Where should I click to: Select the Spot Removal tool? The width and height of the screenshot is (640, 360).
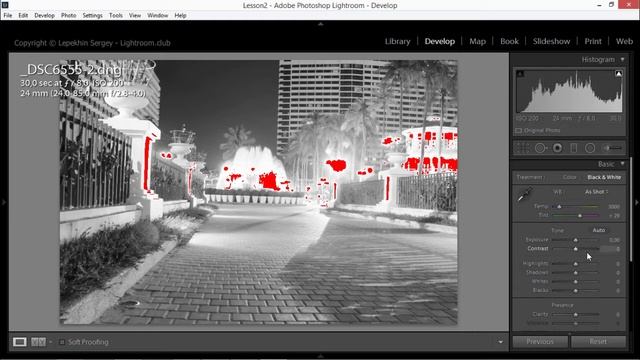[x=540, y=148]
